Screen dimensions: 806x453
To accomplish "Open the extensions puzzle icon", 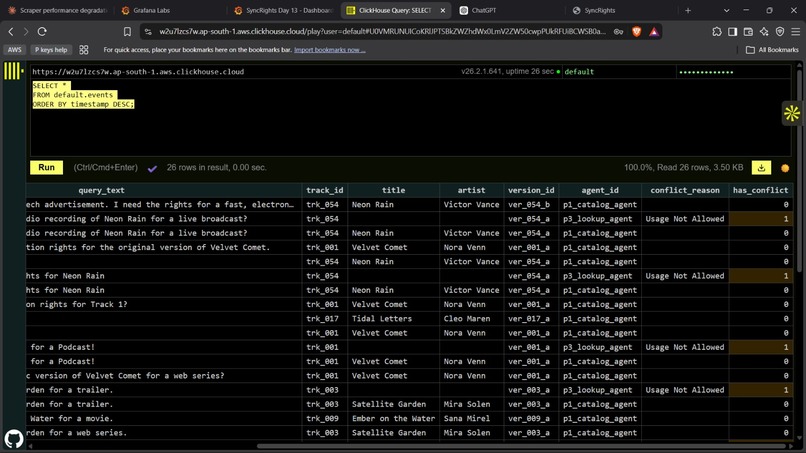I will point(717,32).
